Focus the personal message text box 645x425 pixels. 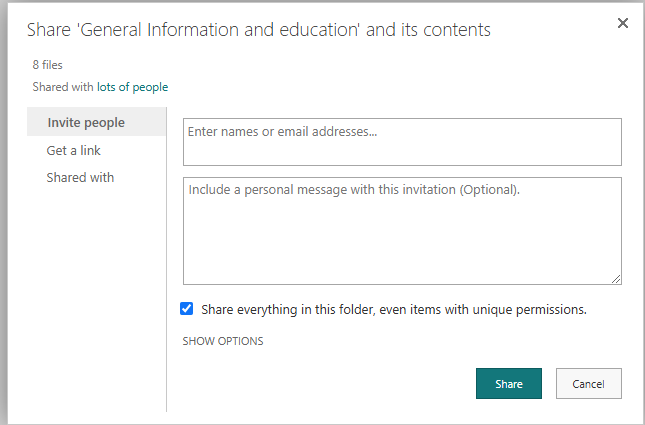pos(402,230)
